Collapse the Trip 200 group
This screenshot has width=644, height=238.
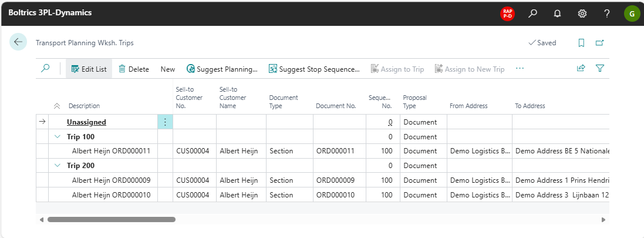click(58, 166)
